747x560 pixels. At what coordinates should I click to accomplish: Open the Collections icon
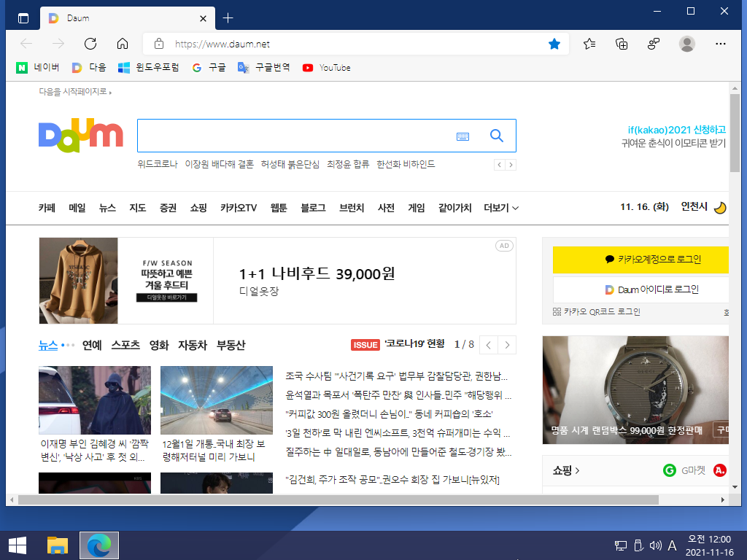pos(622,44)
